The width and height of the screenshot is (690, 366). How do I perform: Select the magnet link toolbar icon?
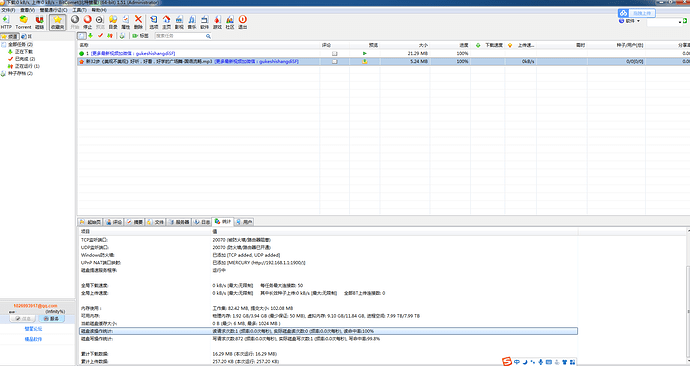[39, 22]
